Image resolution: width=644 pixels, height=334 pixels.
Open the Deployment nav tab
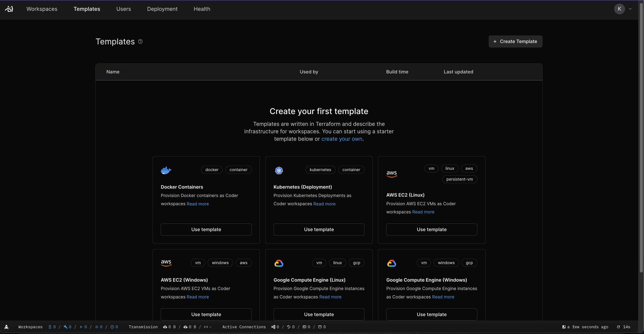(162, 9)
